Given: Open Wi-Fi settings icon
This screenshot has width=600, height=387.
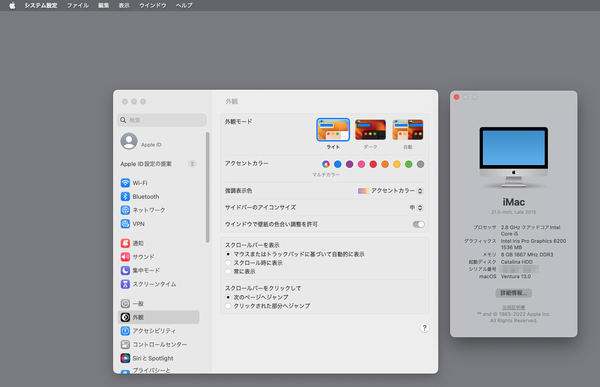Looking at the screenshot, I should [x=125, y=183].
